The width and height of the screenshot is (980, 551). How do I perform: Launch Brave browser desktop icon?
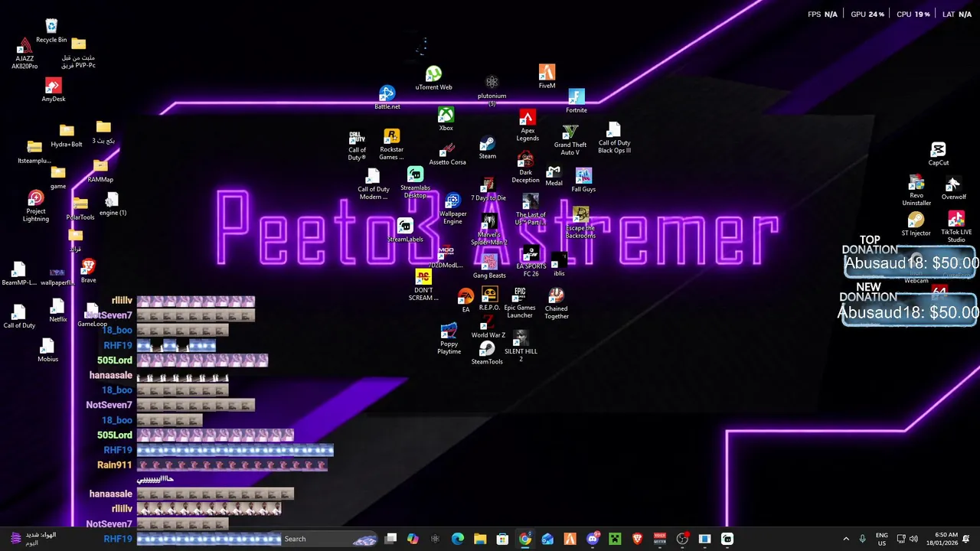tap(89, 271)
